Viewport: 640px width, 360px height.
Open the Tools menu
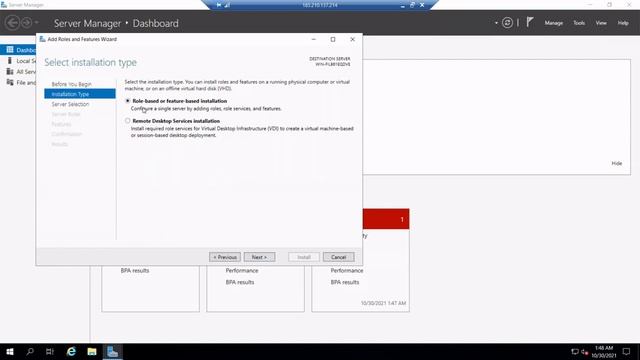click(x=579, y=23)
